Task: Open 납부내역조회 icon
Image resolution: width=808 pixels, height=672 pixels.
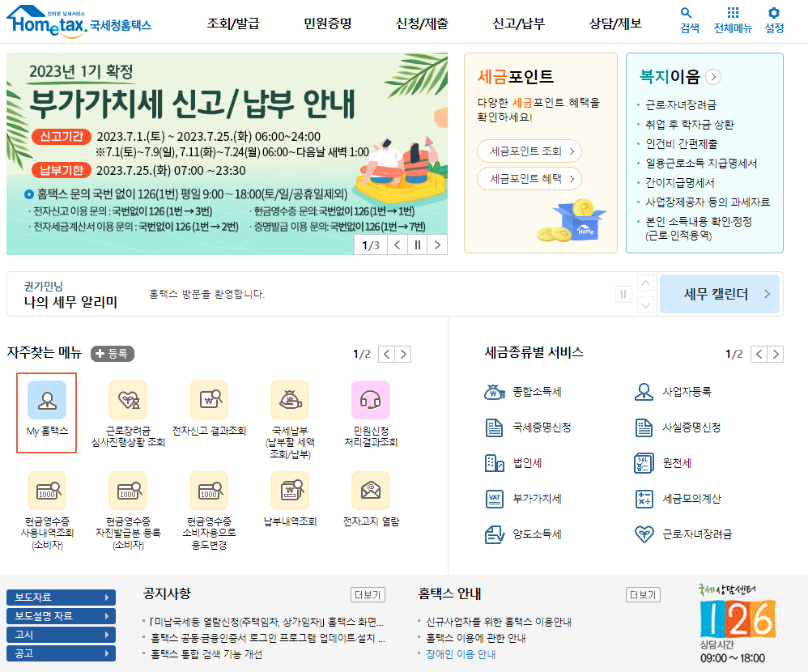Action: [290, 491]
